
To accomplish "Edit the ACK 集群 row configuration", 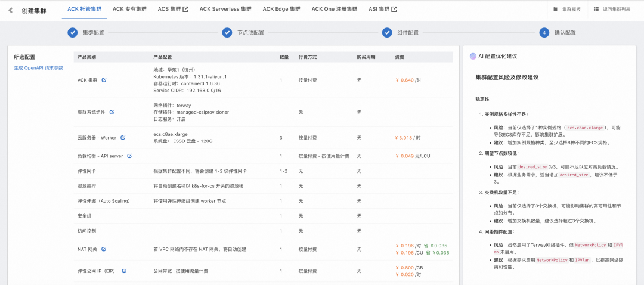I will click(x=104, y=80).
